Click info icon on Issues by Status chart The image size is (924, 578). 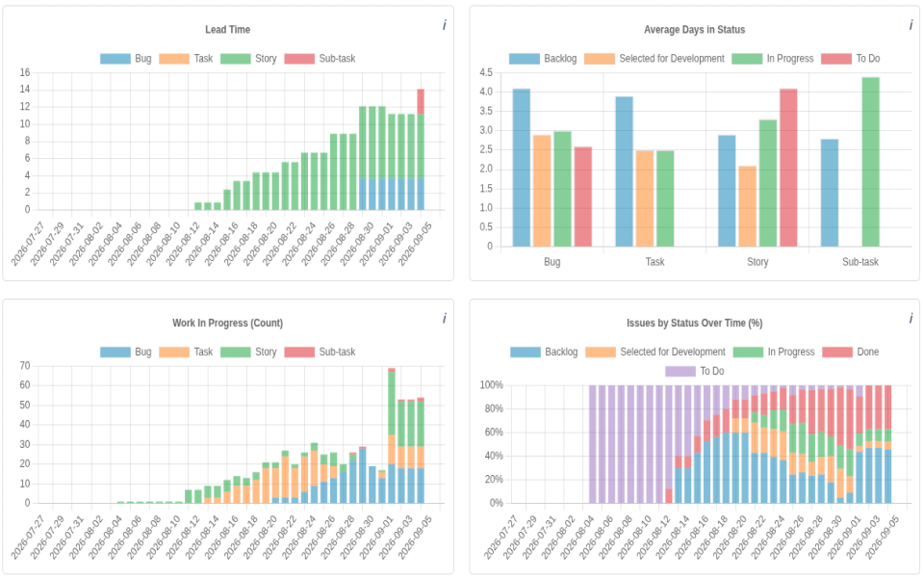[x=911, y=319]
